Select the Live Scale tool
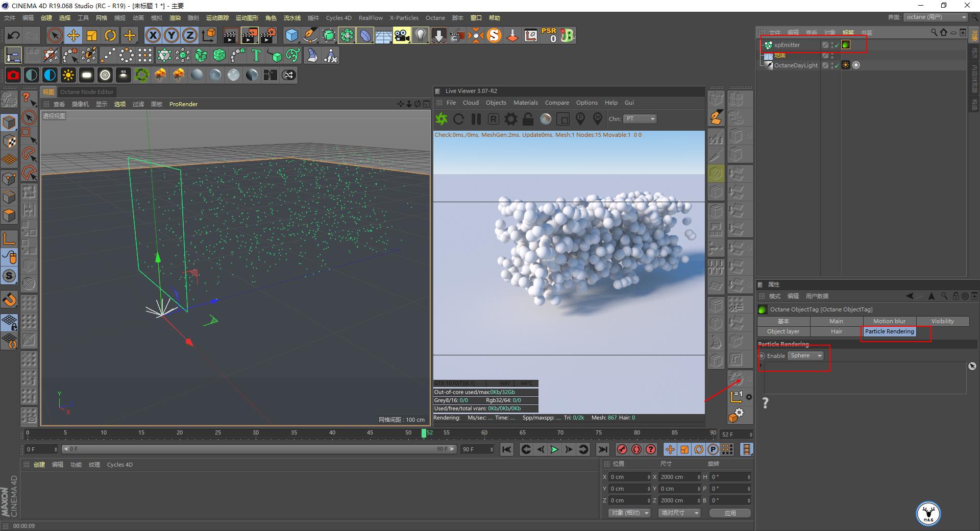Viewport: 980px width, 531px height. (x=92, y=35)
